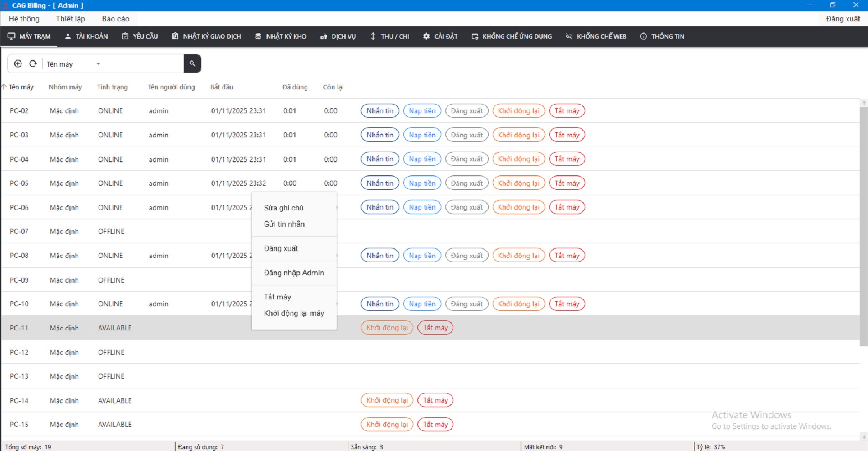Open the Hệ thống menu
Image resolution: width=868 pixels, height=451 pixels.
tap(24, 19)
